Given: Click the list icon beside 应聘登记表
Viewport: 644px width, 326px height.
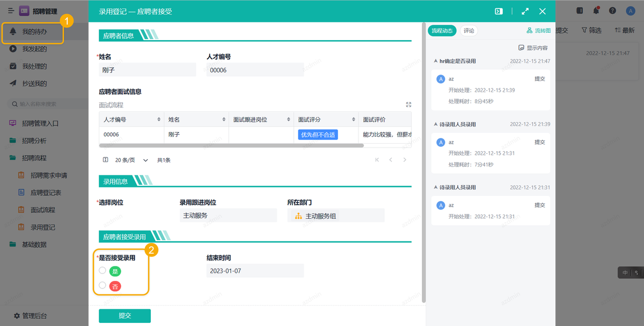Looking at the screenshot, I should click(21, 192).
